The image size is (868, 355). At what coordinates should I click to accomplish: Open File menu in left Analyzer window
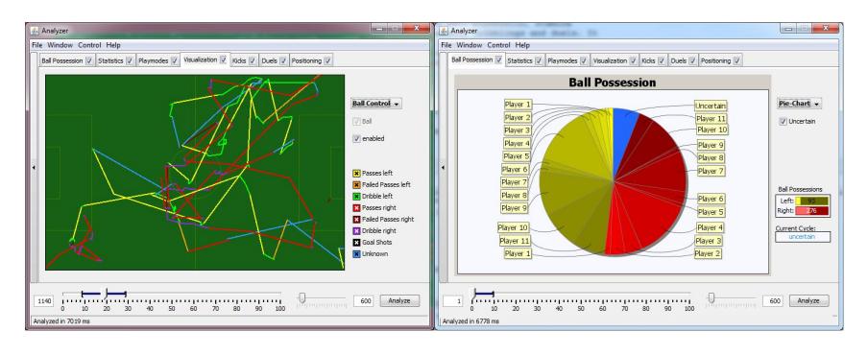[37, 45]
